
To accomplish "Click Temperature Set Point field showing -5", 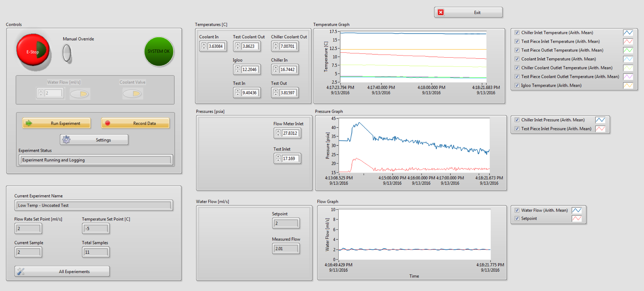I will click(96, 228).
